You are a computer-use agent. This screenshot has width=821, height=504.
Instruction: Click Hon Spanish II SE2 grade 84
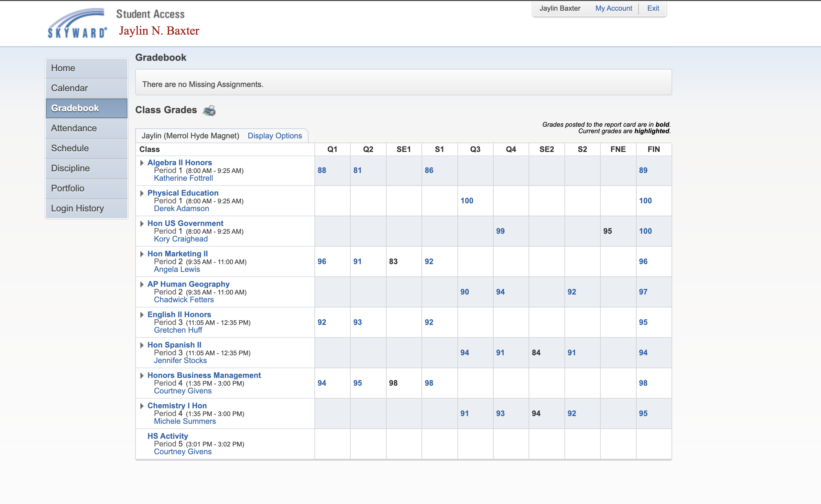point(536,353)
